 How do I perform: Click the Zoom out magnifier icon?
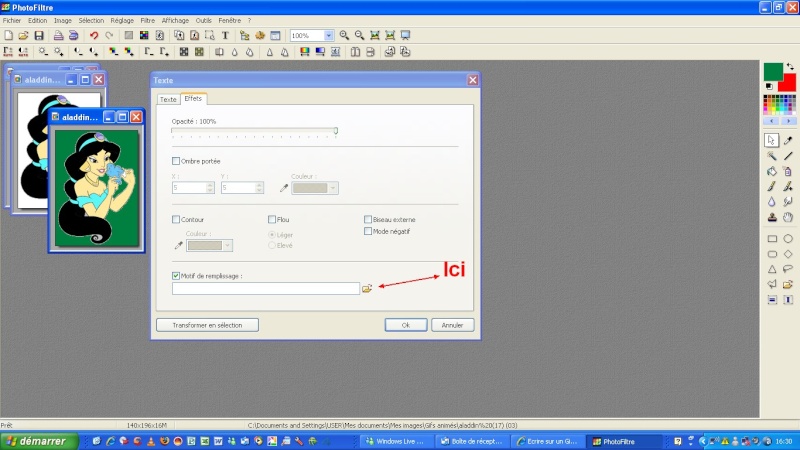click(360, 35)
